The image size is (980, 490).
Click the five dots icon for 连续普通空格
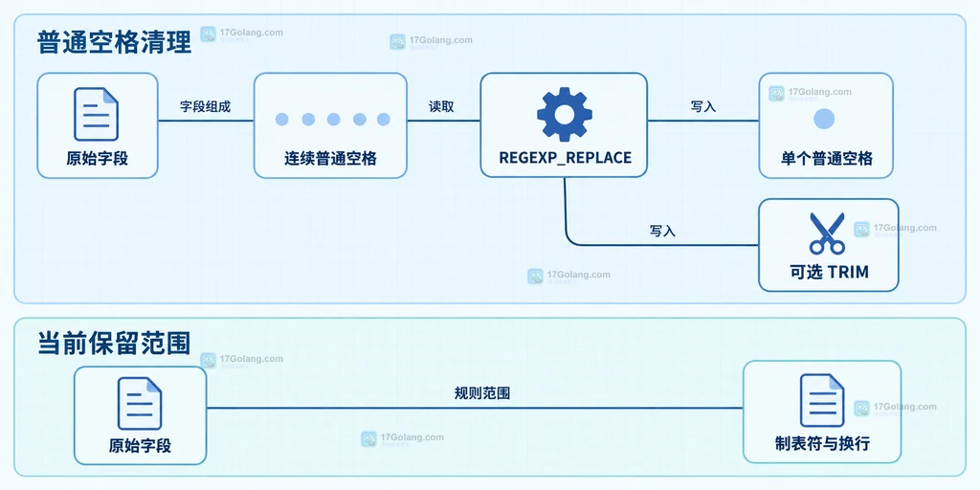332,120
